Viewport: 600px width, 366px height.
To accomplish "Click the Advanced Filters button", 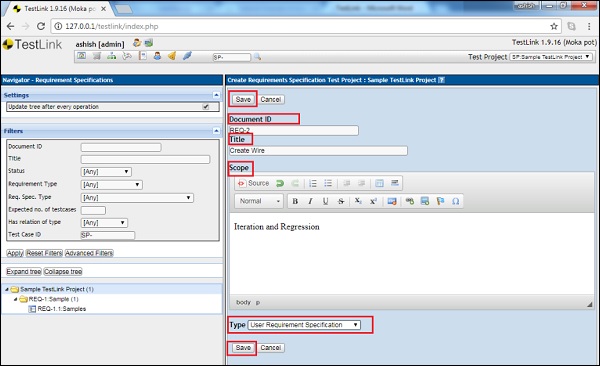I will [x=89, y=253].
